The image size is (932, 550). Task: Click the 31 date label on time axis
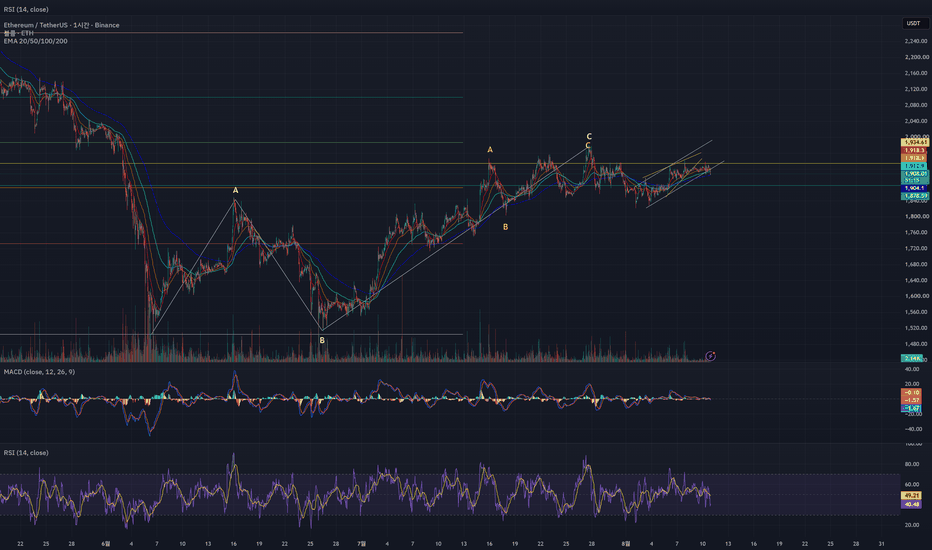881,543
